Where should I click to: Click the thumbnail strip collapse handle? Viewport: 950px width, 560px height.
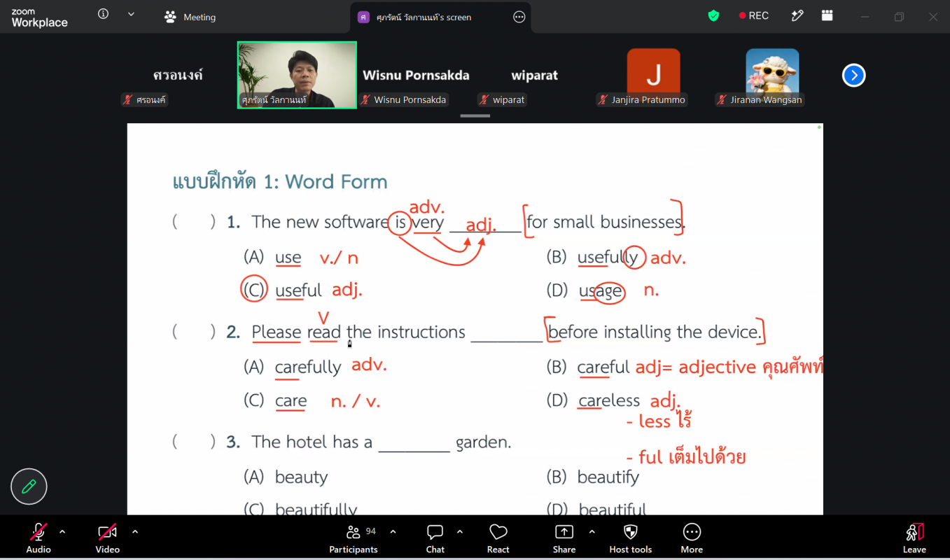475,115
